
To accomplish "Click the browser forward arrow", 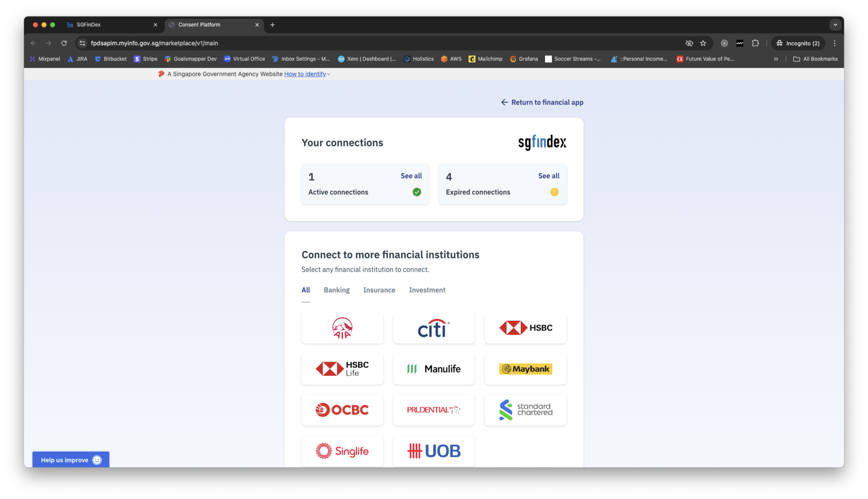I will pyautogui.click(x=49, y=43).
